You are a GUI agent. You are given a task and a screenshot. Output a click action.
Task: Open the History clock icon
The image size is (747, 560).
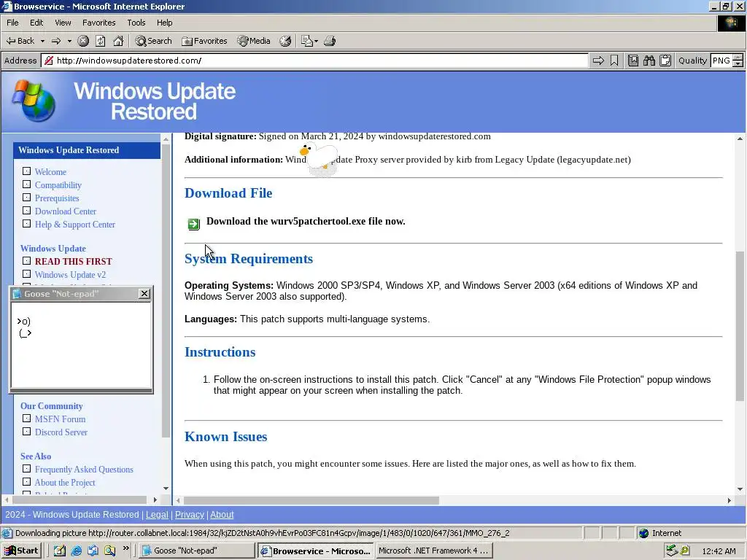point(285,41)
